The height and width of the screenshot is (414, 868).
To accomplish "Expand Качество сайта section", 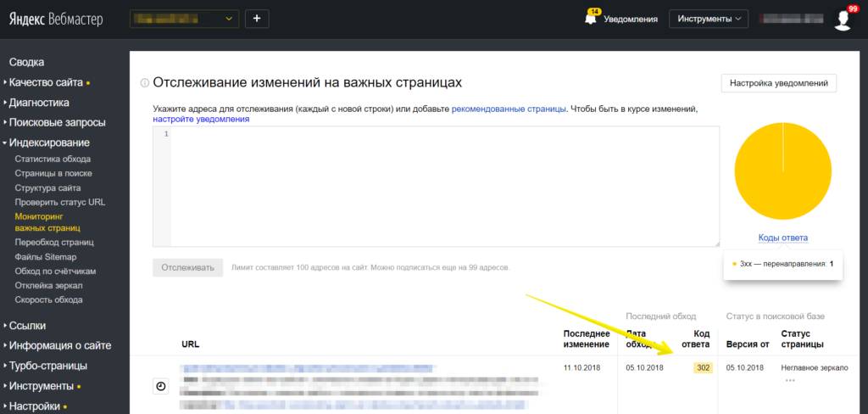I will [x=46, y=82].
